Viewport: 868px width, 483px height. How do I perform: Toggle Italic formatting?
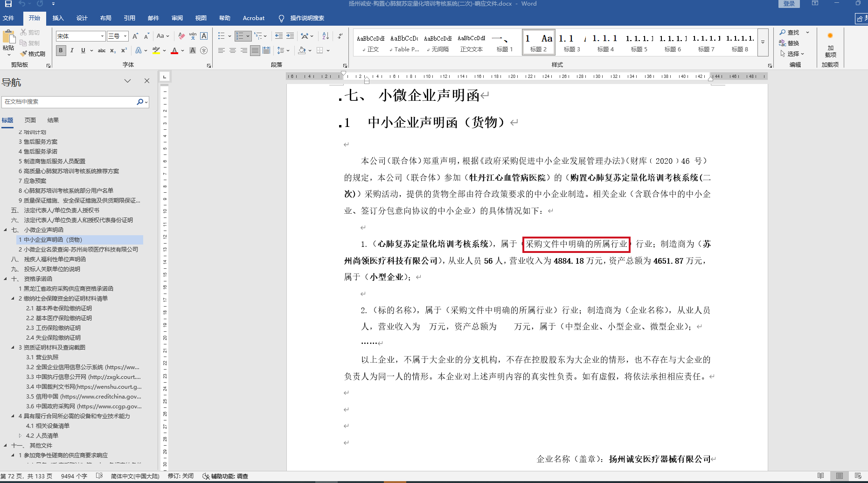pyautogui.click(x=72, y=50)
